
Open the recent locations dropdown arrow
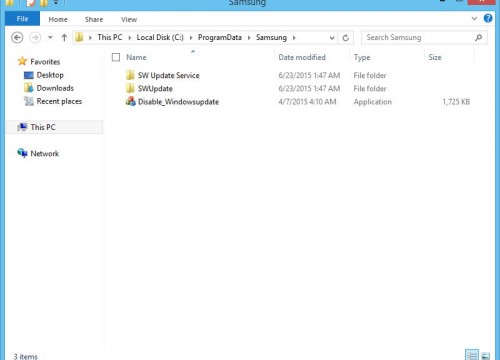click(x=50, y=37)
